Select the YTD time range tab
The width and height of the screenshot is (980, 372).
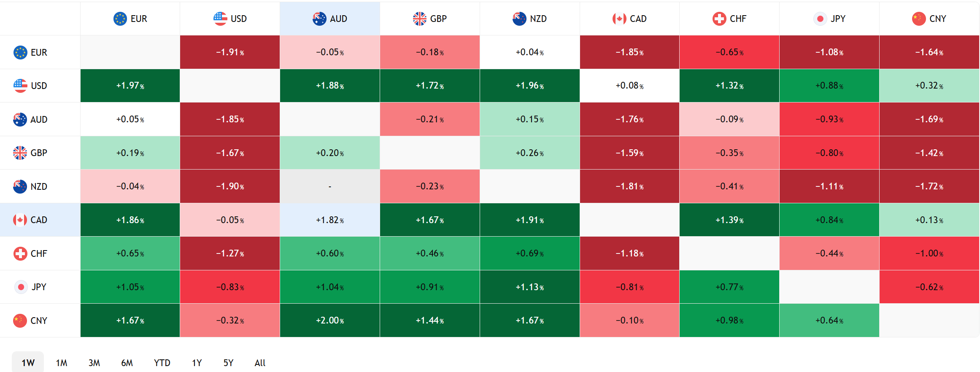tap(162, 363)
